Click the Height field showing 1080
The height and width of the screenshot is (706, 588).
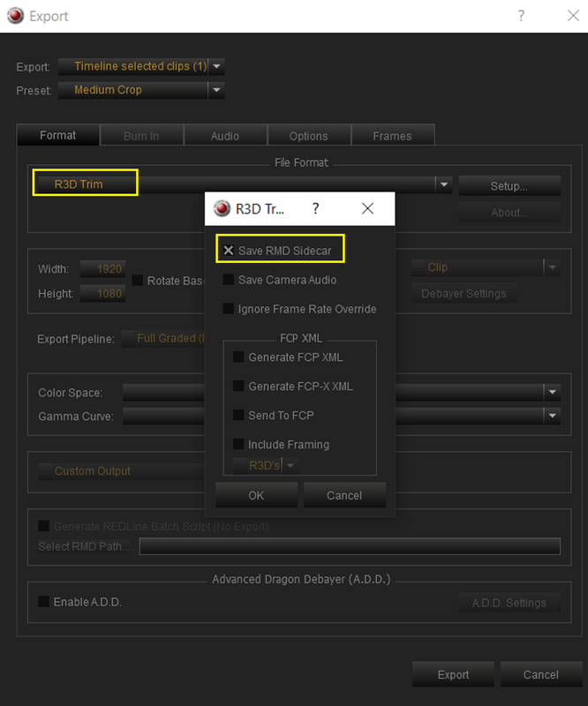[102, 294]
